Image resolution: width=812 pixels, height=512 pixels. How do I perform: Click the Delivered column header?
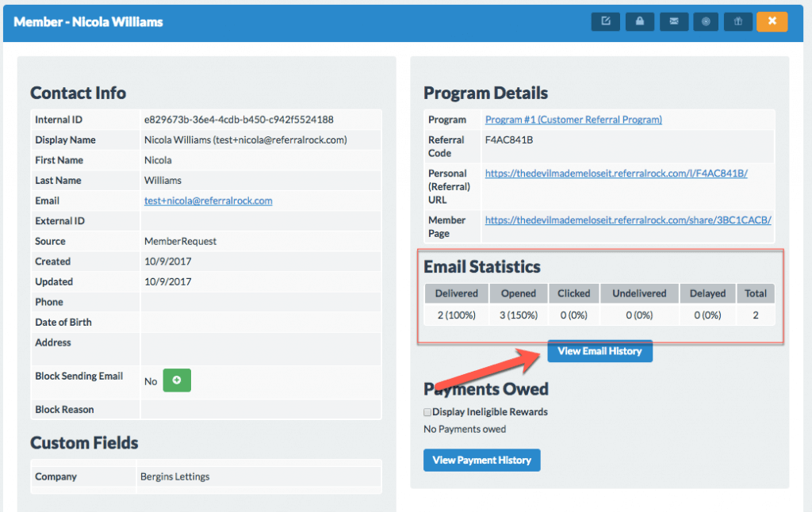pyautogui.click(x=457, y=293)
